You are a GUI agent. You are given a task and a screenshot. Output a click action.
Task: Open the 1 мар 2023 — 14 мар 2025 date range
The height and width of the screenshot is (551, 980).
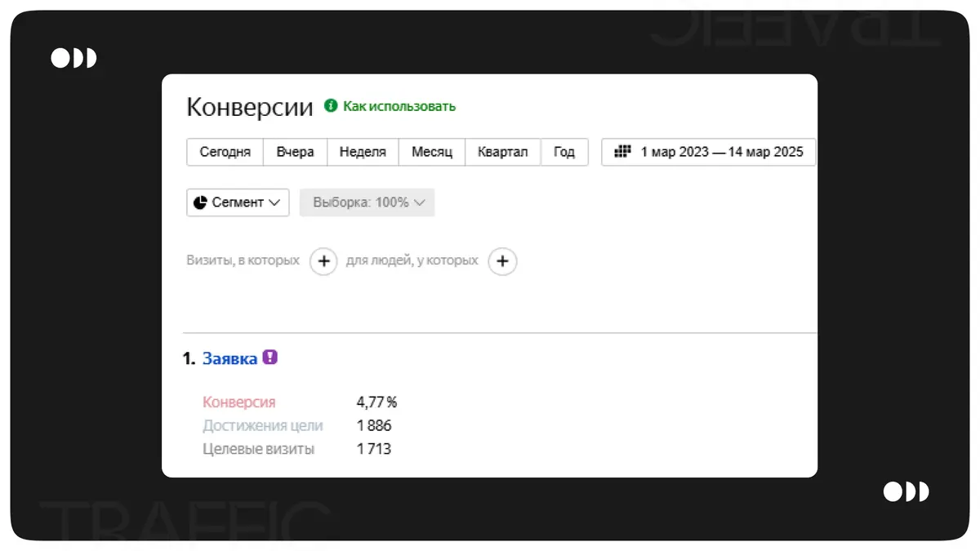tap(721, 152)
